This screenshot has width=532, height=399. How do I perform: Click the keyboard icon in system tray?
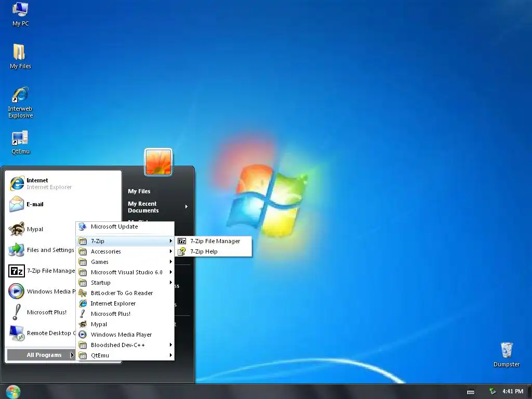pos(471,392)
